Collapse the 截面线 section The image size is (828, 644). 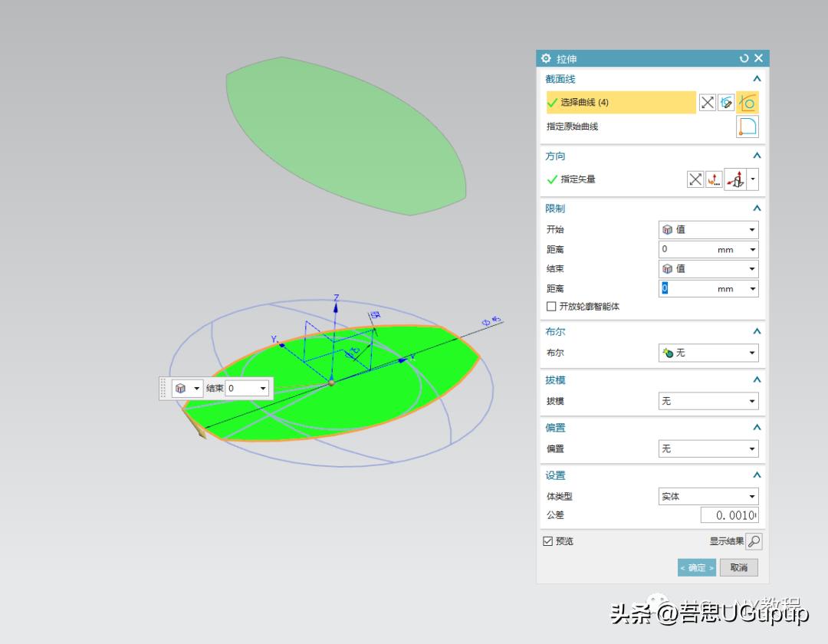(757, 79)
